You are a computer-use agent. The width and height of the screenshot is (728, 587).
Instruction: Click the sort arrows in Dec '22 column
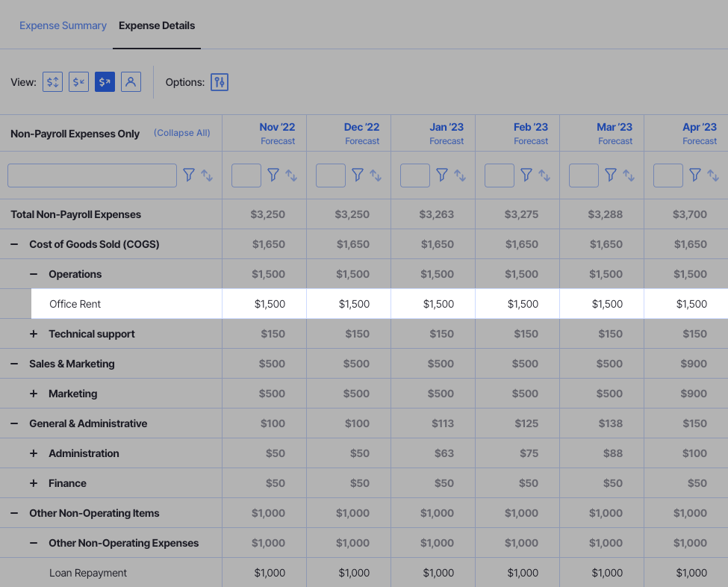pyautogui.click(x=376, y=176)
